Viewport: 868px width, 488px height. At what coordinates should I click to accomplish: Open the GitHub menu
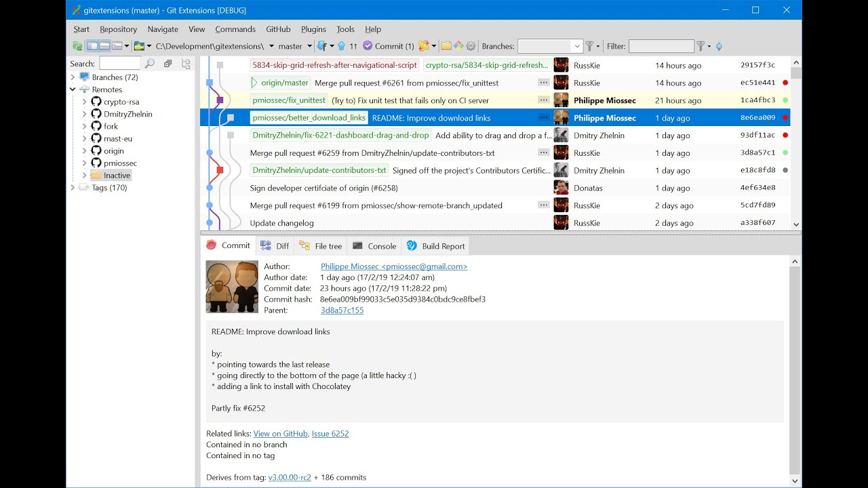[x=278, y=29]
